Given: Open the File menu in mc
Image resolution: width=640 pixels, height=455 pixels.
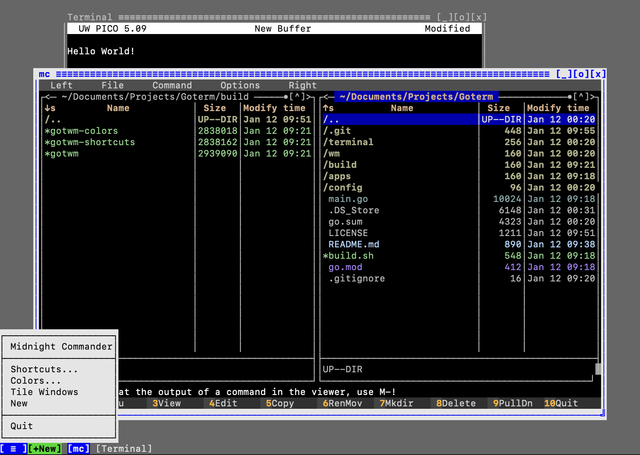Looking at the screenshot, I should [112, 85].
